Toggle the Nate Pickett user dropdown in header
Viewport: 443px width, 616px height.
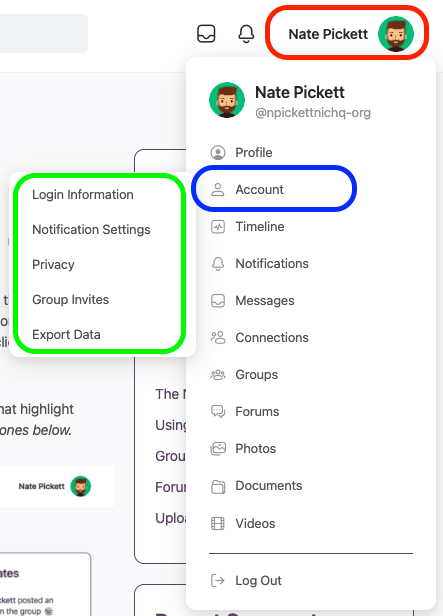coord(347,33)
